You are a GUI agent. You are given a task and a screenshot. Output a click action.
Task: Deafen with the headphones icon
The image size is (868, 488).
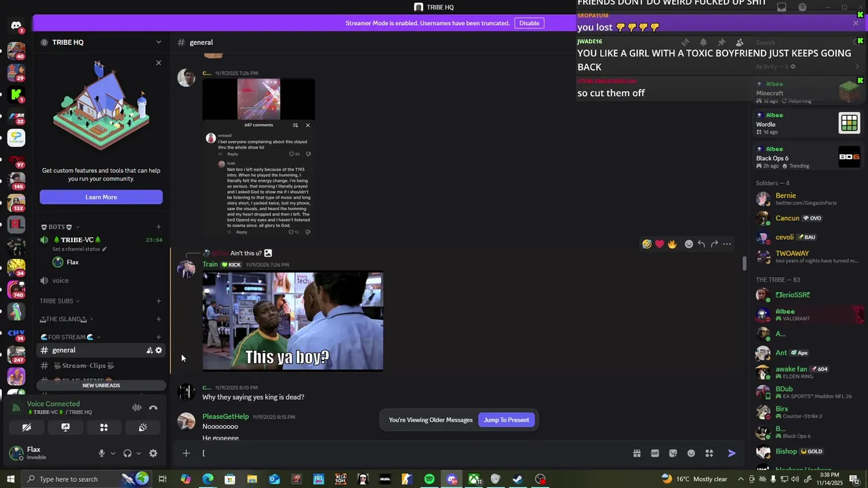127,453
